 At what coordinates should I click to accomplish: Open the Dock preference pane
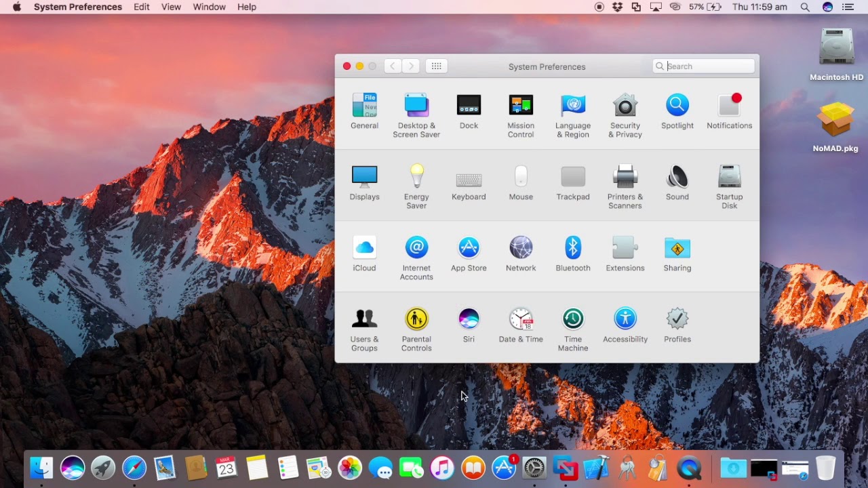coord(469,111)
